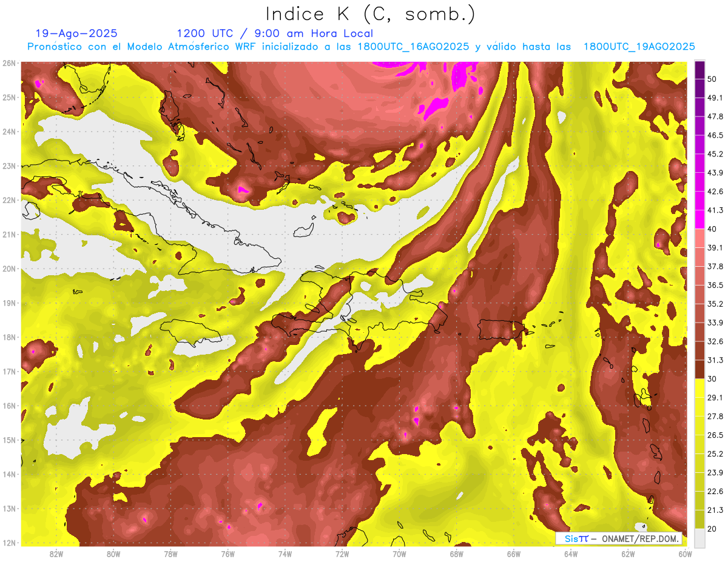Click the '25N' latitude axis label

(x=9, y=97)
